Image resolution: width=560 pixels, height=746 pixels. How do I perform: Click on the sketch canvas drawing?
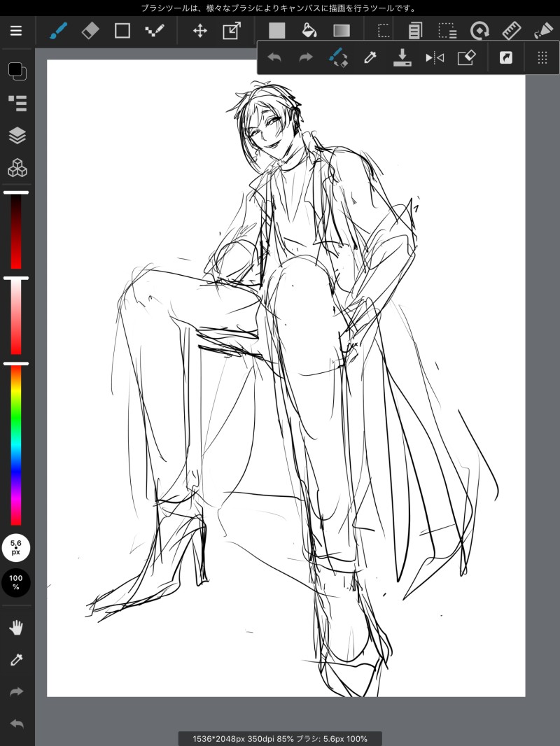(x=286, y=378)
